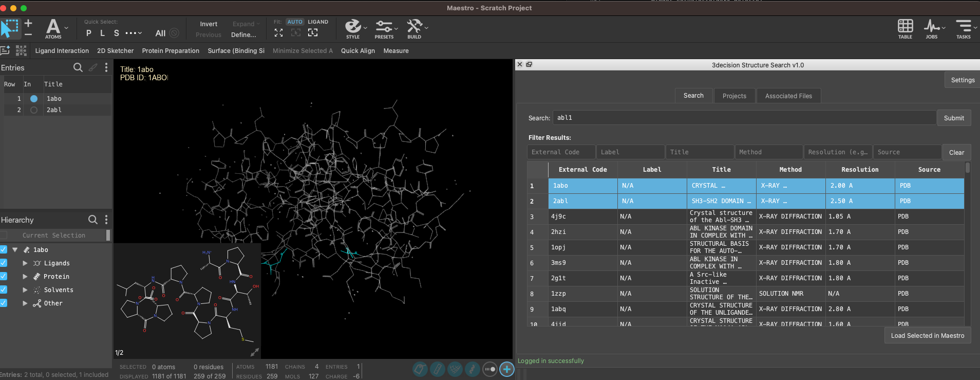Screen dimensions: 980x380
Task: Switch to the Projects tab
Action: 734,96
